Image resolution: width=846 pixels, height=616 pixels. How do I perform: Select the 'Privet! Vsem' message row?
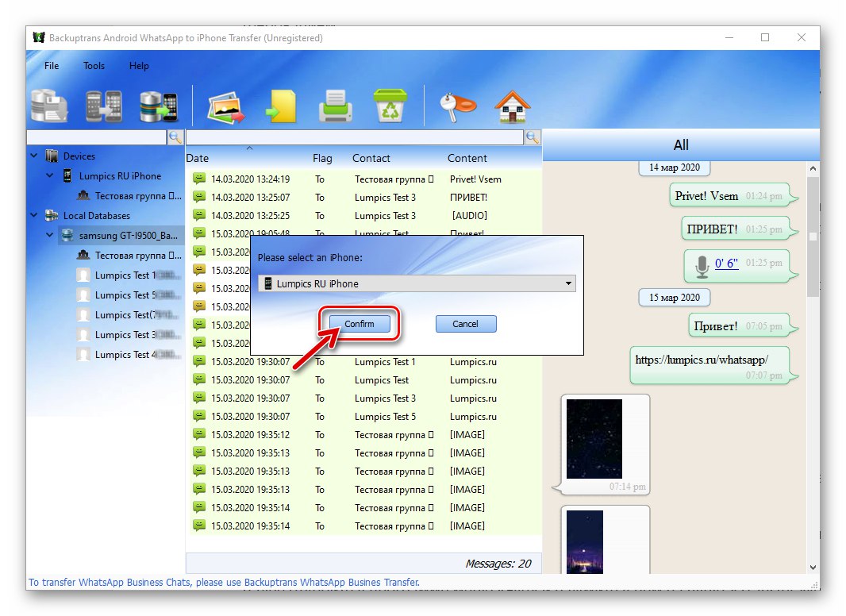pyautogui.click(x=363, y=179)
